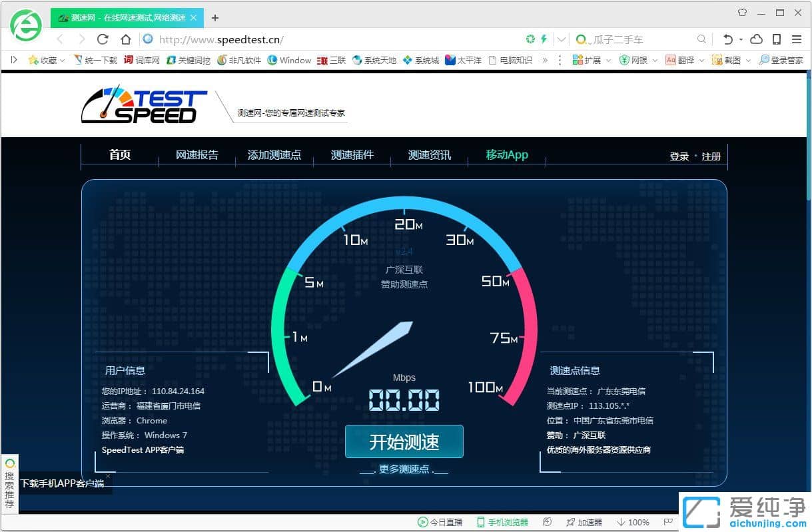Switch to the 网速报告 tab
812x532 pixels.
pos(197,154)
